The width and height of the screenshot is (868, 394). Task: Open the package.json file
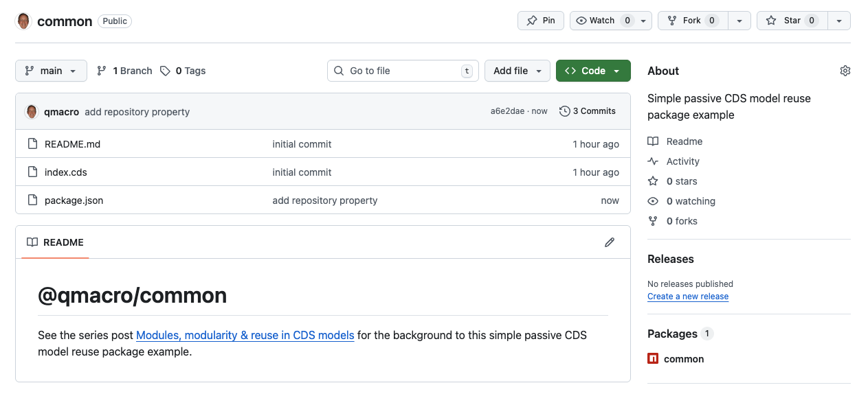[74, 200]
